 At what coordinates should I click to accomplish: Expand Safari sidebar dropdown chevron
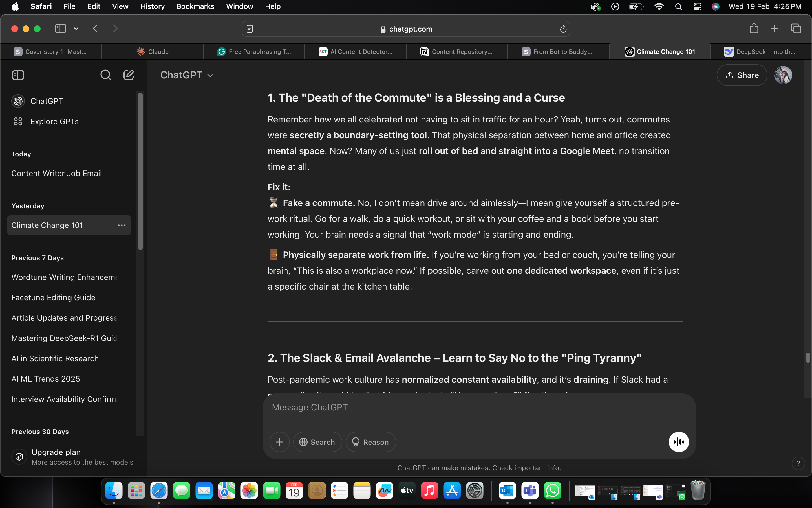[76, 29]
